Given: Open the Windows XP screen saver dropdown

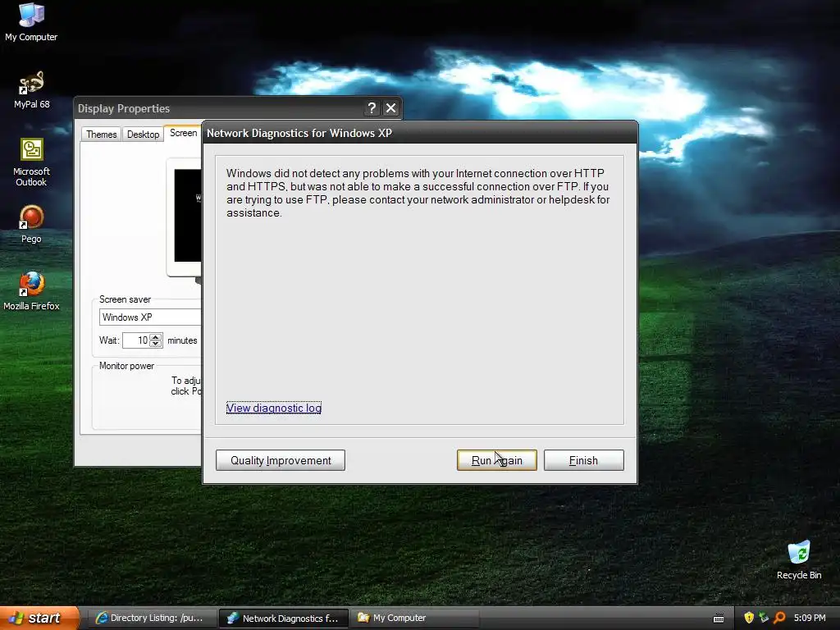Looking at the screenshot, I should [150, 317].
